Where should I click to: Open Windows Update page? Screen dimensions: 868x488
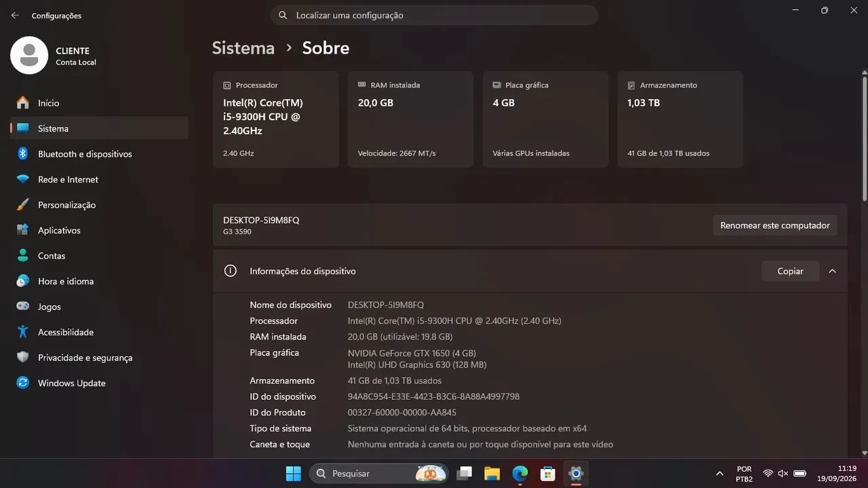tap(99, 383)
